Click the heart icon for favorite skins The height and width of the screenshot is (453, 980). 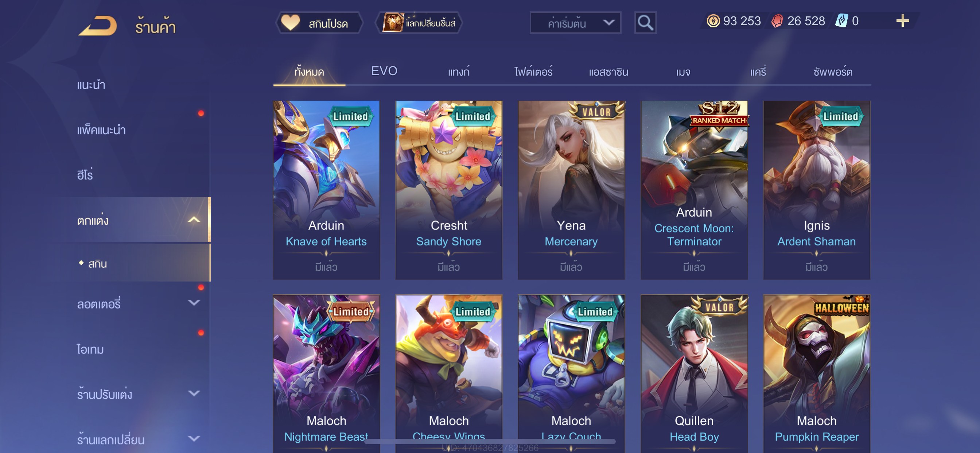pos(290,23)
